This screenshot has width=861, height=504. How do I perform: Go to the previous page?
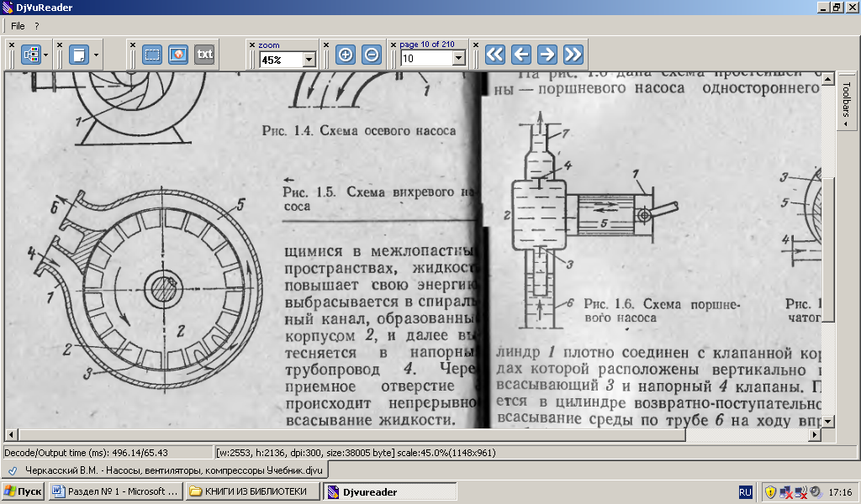(520, 55)
